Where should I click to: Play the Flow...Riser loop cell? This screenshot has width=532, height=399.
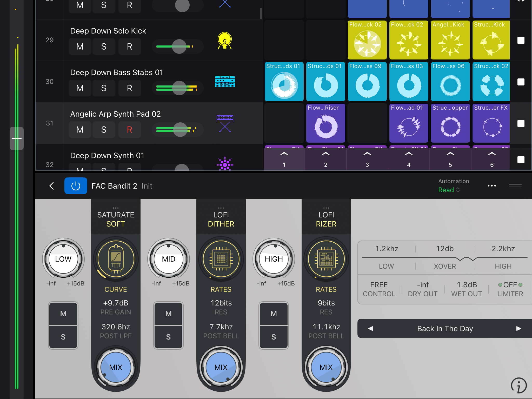(x=326, y=123)
